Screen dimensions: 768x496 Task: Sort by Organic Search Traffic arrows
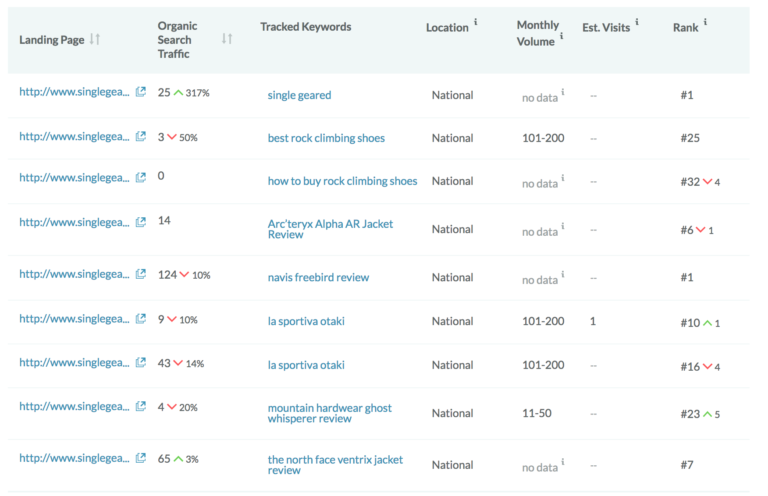click(x=227, y=38)
